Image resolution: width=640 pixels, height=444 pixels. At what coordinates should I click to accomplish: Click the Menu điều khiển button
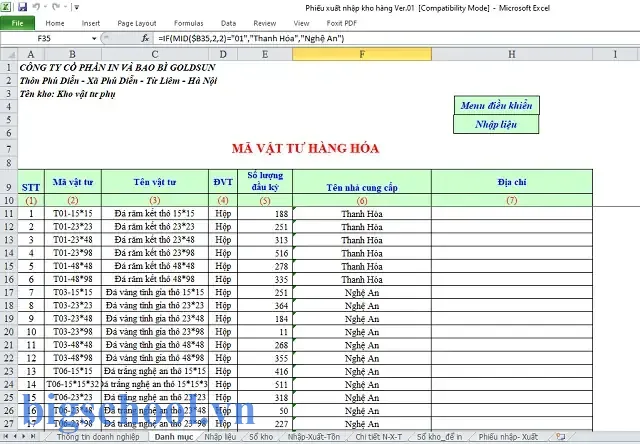[x=496, y=105]
